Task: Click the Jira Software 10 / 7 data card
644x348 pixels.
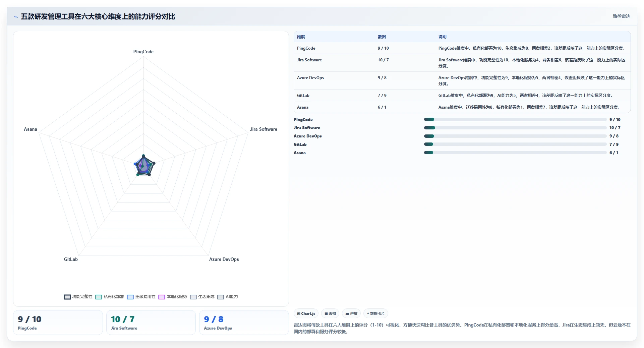Action: [151, 323]
